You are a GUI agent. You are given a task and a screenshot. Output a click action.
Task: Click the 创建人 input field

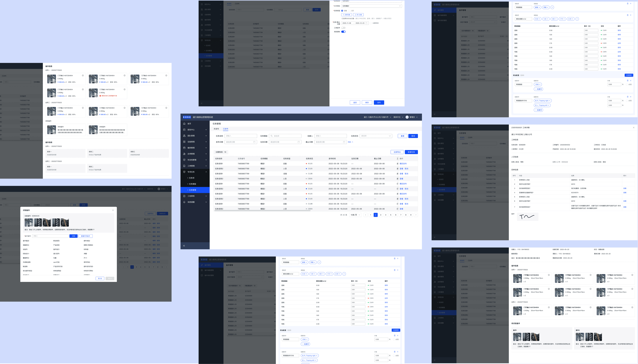[330, 136]
